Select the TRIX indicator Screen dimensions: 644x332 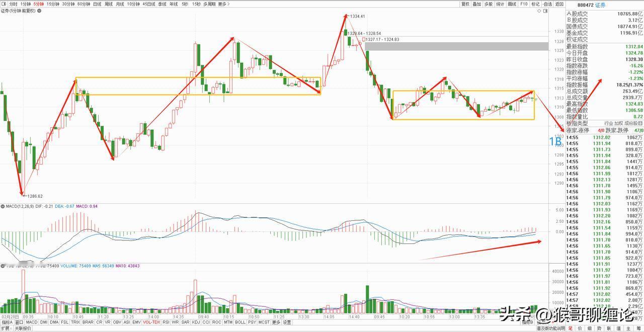coord(75,322)
